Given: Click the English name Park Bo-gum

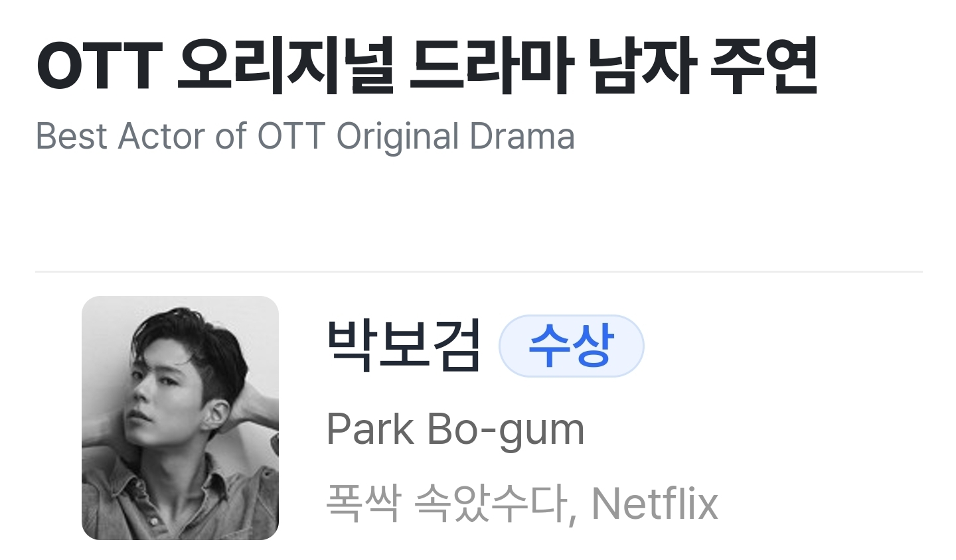Looking at the screenshot, I should [x=455, y=429].
